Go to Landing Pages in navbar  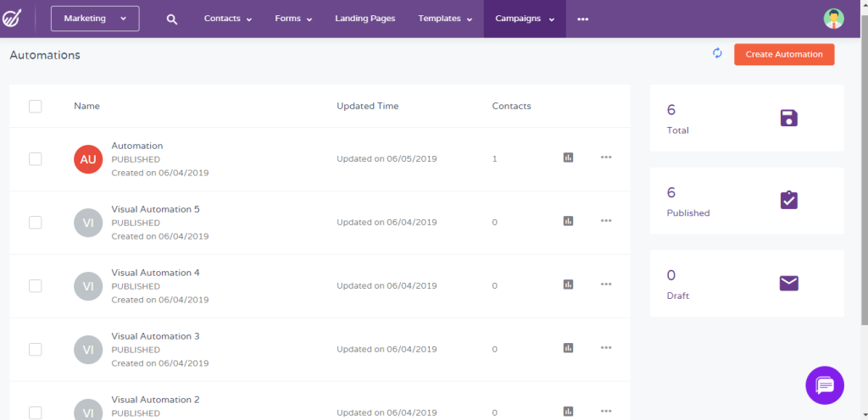pos(364,19)
